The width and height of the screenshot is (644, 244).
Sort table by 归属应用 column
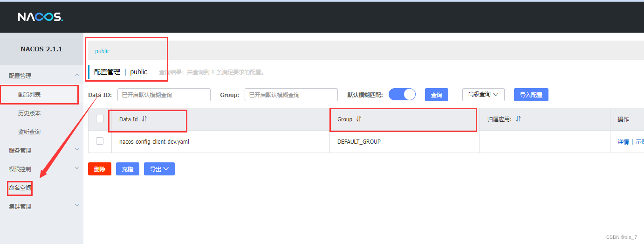tap(518, 119)
